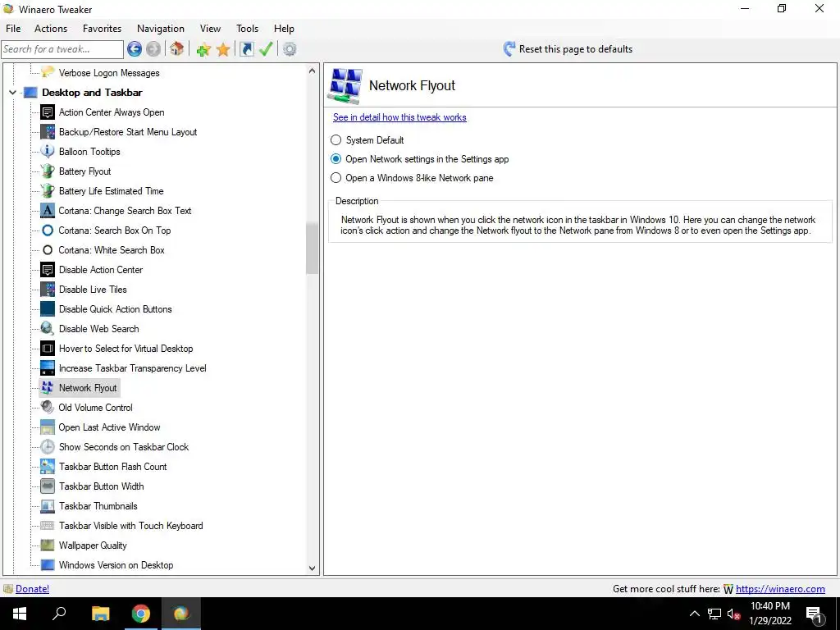Show hidden tray icons with the chevron

click(694, 614)
